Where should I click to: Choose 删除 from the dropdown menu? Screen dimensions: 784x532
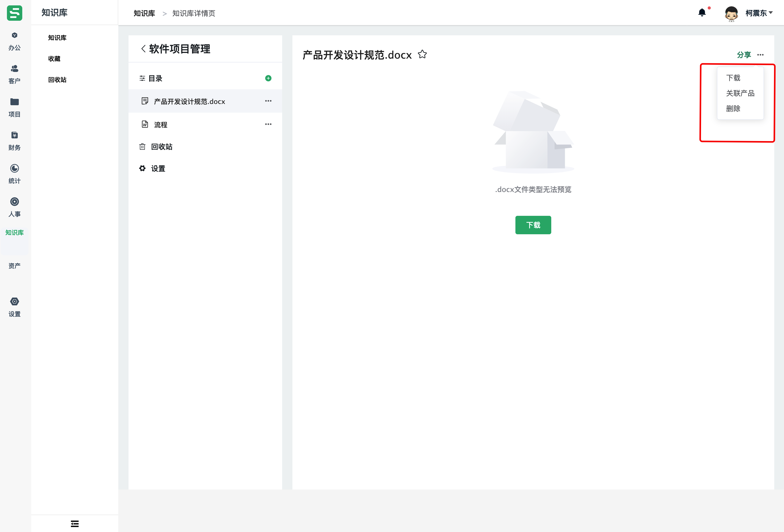[733, 109]
